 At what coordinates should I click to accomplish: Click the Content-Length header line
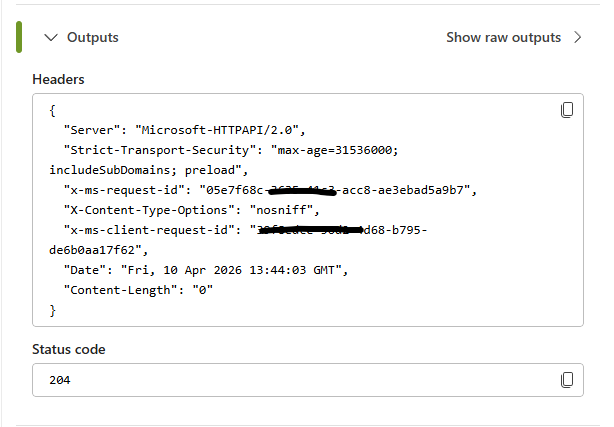pyautogui.click(x=138, y=290)
